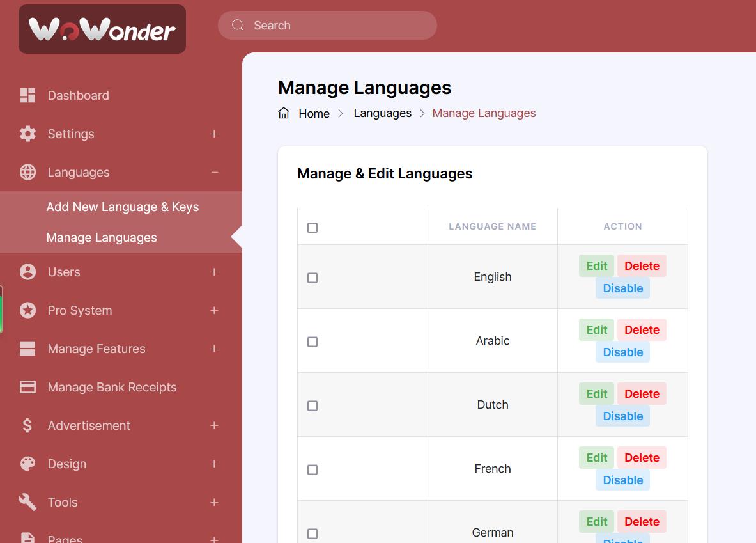Edit the Dutch language
This screenshot has height=543, width=756.
tap(596, 394)
